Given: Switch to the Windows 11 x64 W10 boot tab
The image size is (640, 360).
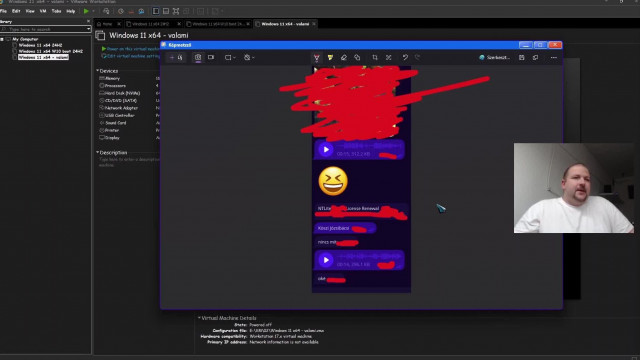Looking at the screenshot, I should coord(218,24).
